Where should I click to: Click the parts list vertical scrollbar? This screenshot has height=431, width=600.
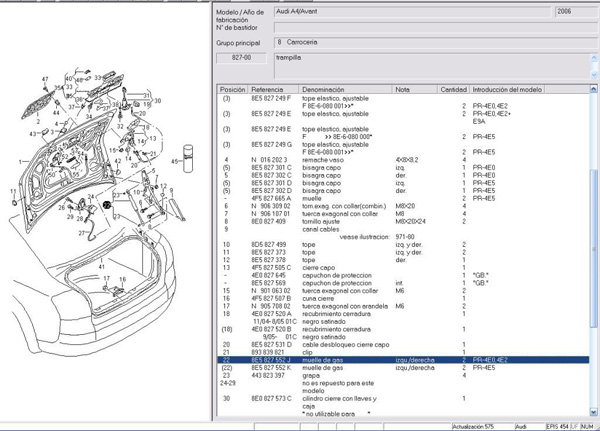tap(594, 250)
